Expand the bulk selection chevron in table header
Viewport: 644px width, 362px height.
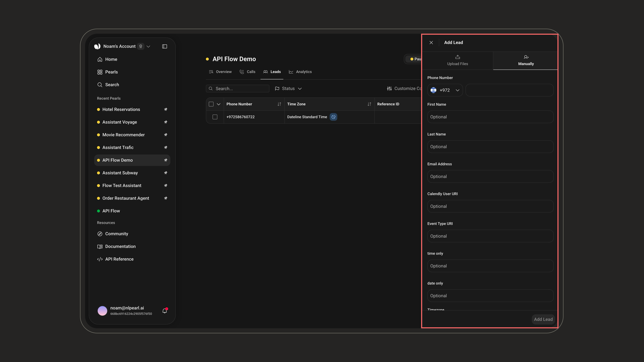218,104
